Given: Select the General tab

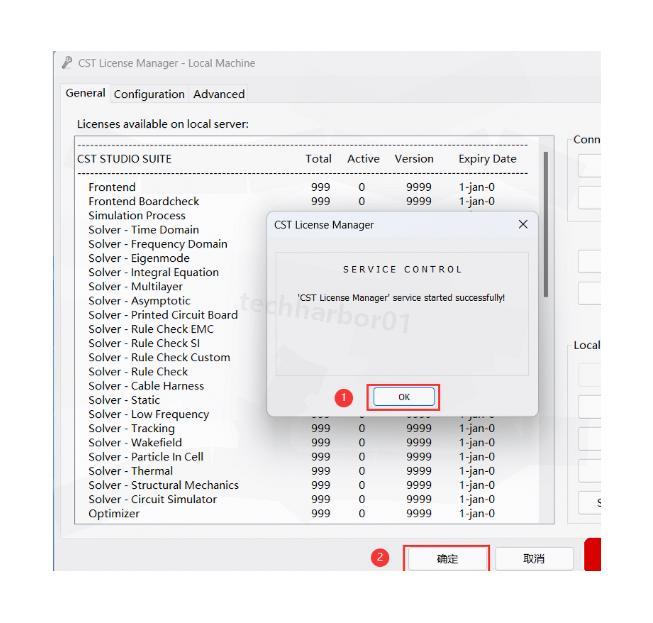Looking at the screenshot, I should click(x=85, y=94).
